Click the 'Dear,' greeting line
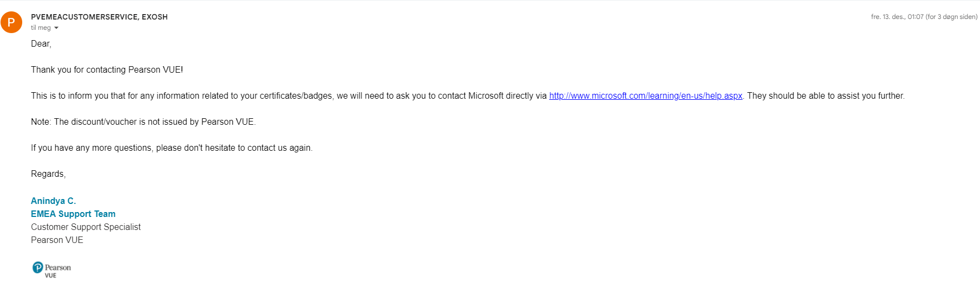This screenshot has width=980, height=288. [41, 44]
